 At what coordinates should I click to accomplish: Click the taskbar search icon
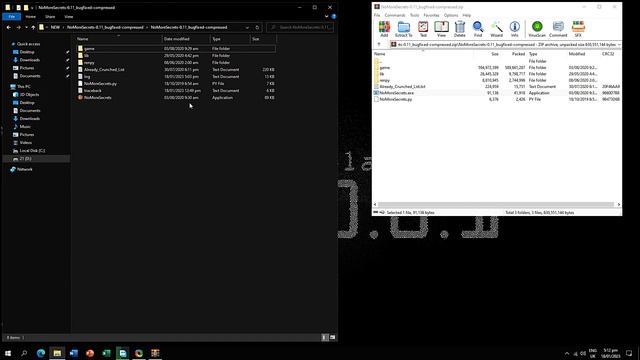[x=24, y=353]
